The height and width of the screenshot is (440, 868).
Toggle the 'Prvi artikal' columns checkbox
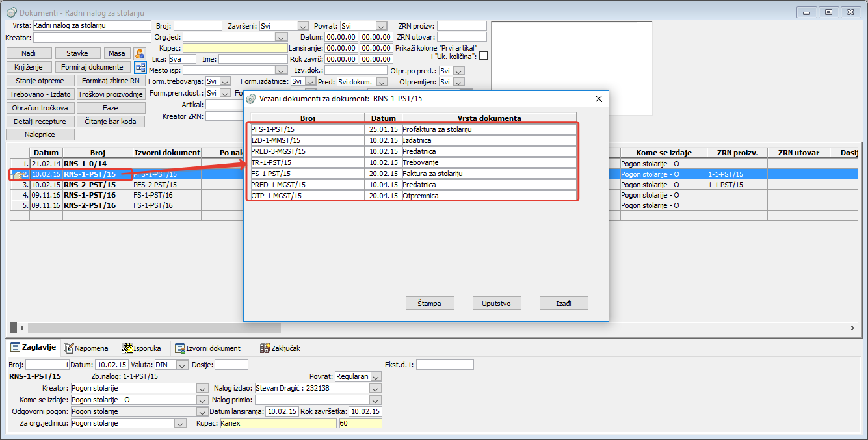[483, 56]
